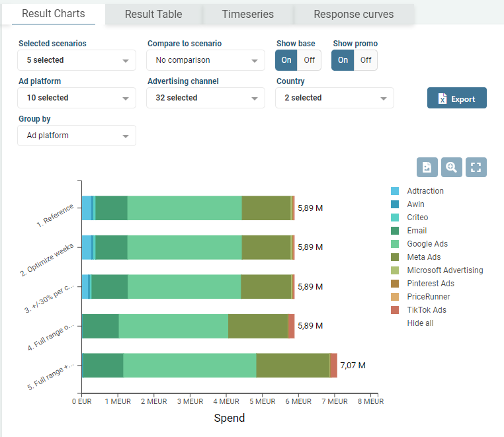Click the Hide all legend link

[420, 323]
